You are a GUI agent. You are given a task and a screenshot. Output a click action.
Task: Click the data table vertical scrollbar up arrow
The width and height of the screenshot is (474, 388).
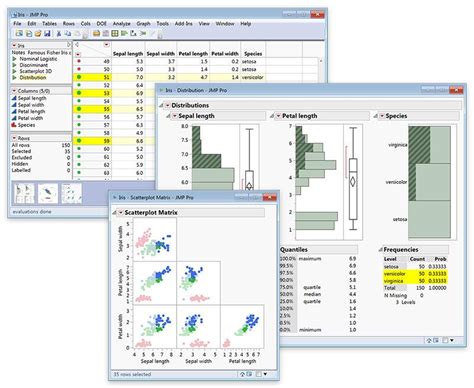[x=321, y=61]
